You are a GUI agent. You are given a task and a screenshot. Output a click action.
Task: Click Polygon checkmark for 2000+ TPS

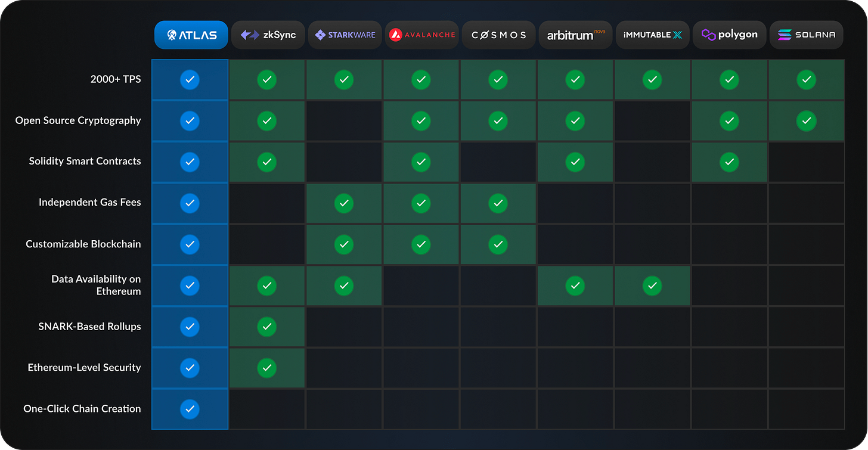click(x=729, y=79)
